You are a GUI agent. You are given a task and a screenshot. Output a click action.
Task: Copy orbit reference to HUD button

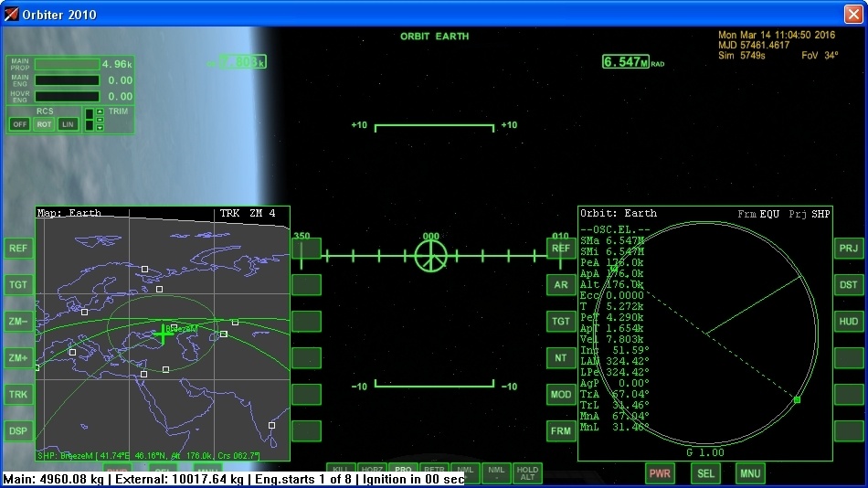pyautogui.click(x=849, y=322)
